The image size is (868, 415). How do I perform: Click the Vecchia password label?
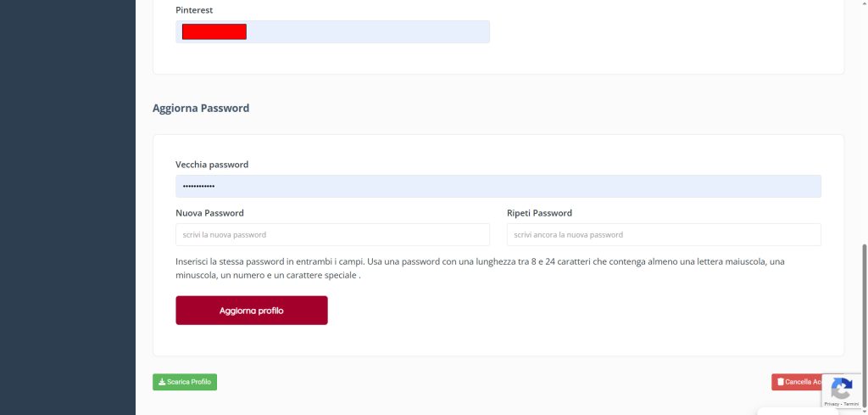[212, 165]
